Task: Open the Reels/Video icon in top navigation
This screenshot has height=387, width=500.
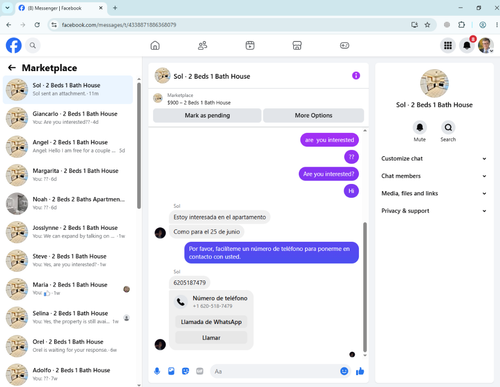Action: [x=250, y=45]
